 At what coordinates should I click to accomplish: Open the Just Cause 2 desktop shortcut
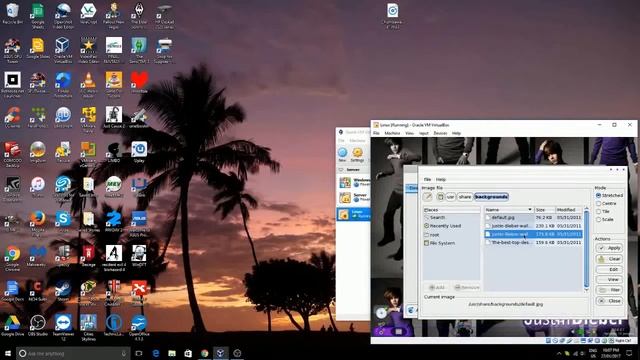114,118
